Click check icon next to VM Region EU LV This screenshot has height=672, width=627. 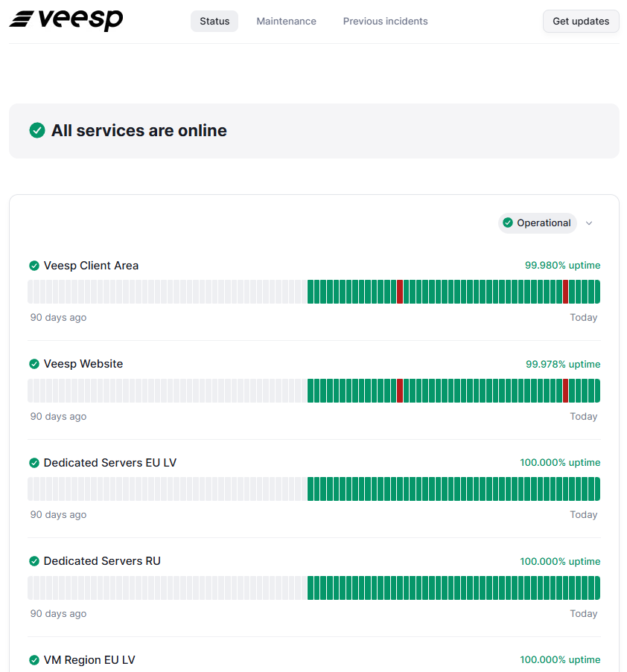click(34, 660)
